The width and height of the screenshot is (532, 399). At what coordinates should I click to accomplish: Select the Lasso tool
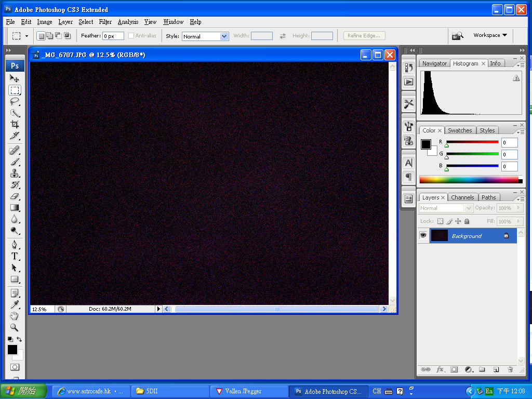coord(15,101)
